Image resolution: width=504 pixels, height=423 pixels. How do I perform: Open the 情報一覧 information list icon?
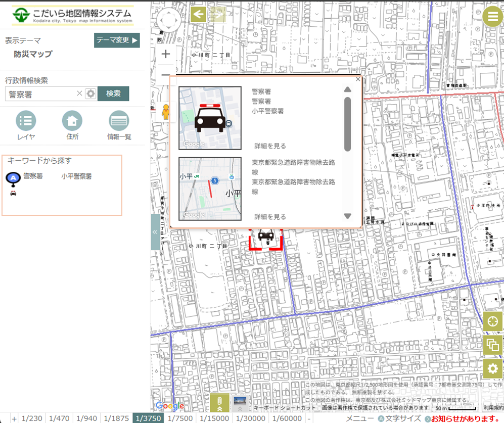119,121
